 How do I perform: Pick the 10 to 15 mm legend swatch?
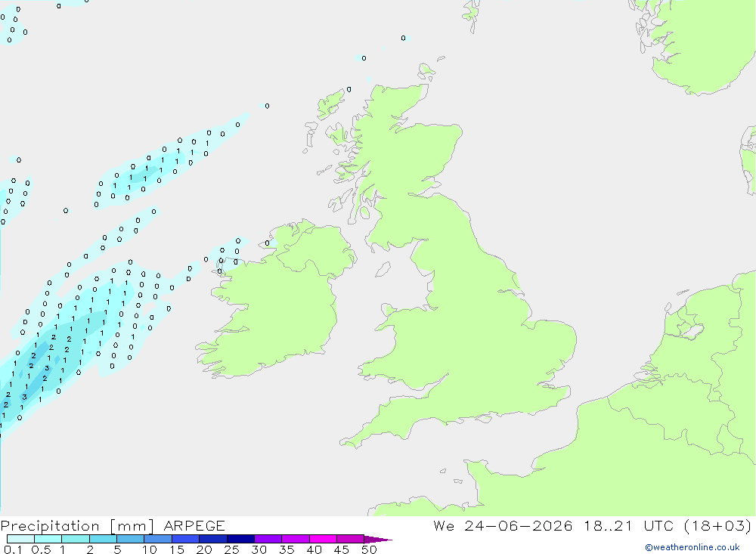click(x=158, y=539)
